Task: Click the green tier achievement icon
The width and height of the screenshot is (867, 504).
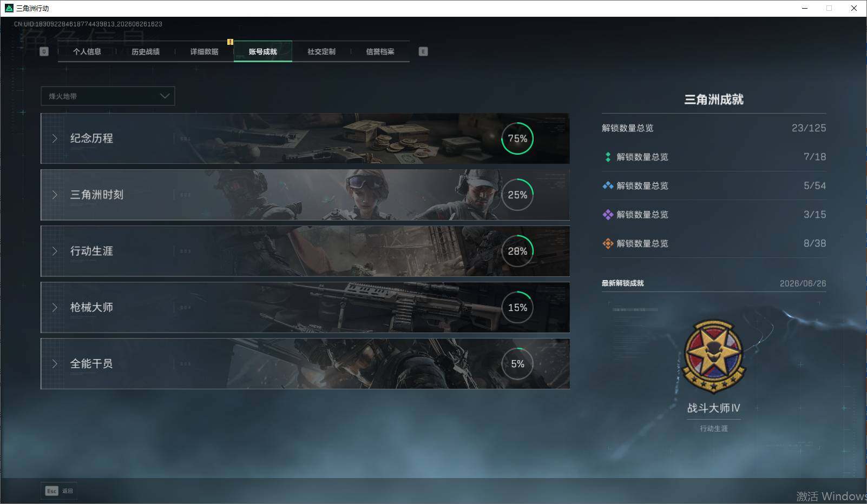Action: [x=608, y=157]
